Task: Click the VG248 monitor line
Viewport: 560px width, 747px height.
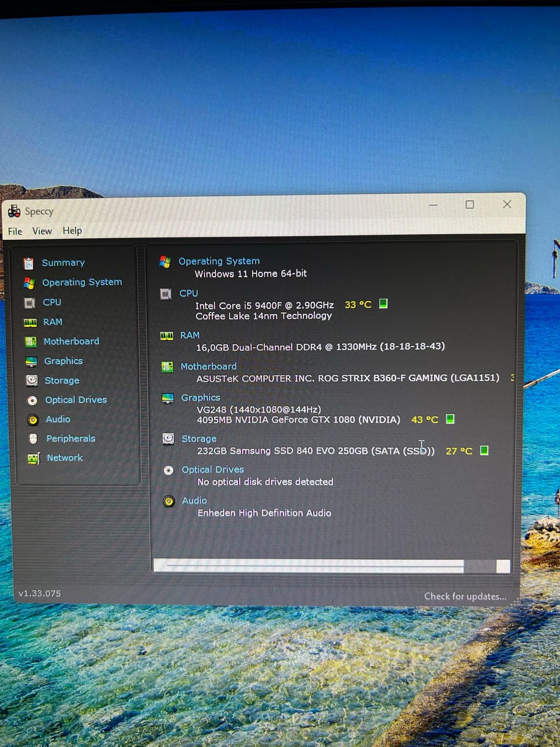Action: click(259, 410)
